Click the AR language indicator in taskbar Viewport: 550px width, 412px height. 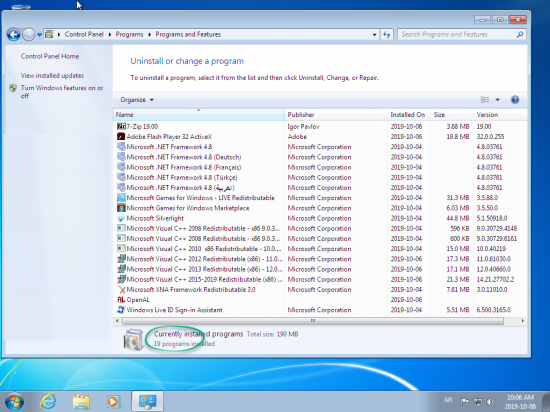[x=448, y=400]
